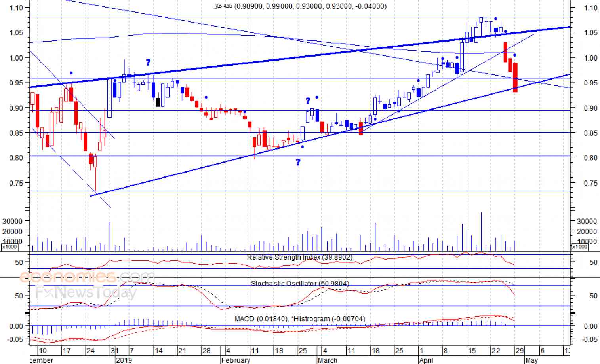The image size is (600, 364).
Task: Click the date tick label '22' in April
Action: [495, 351]
